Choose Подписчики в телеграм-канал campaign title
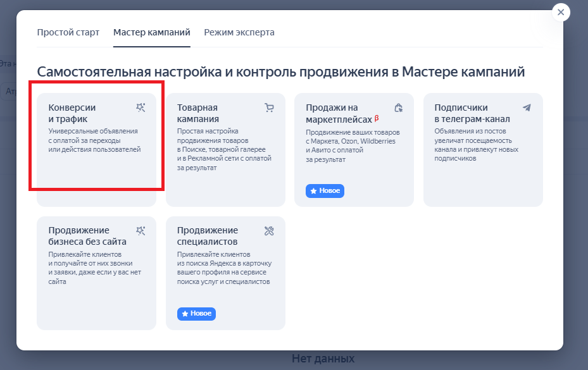Viewport: 588px width, 370px height. tap(472, 113)
